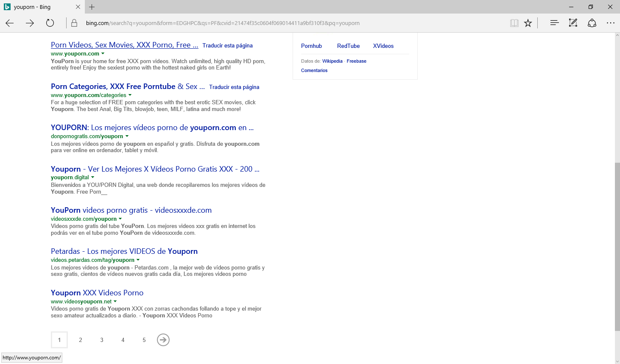Expand dropdown arrow next to www.youporn.com
The width and height of the screenshot is (620, 364).
pyautogui.click(x=103, y=54)
